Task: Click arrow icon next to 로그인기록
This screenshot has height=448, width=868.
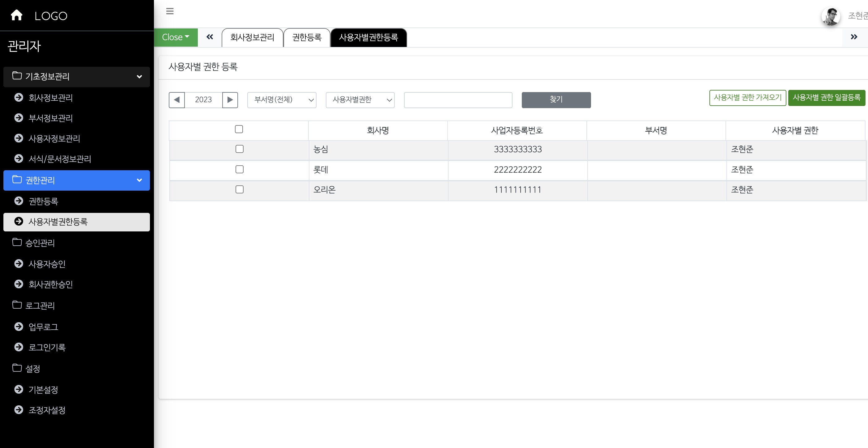Action: pyautogui.click(x=19, y=347)
